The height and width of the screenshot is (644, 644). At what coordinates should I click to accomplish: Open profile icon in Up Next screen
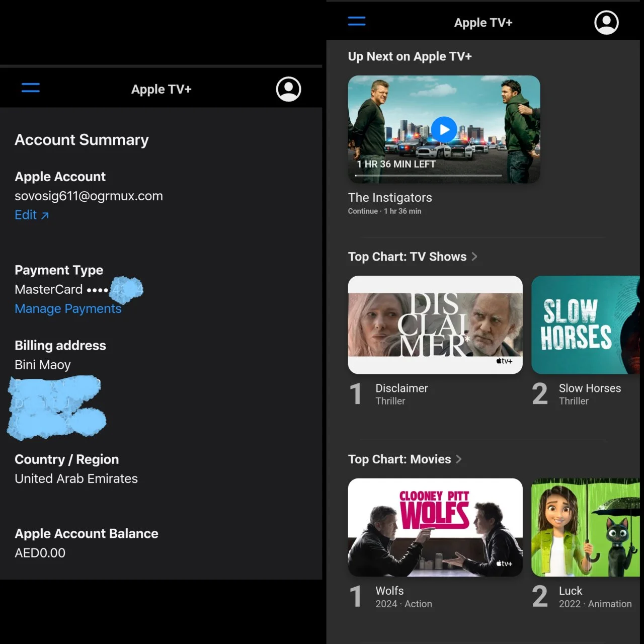click(x=606, y=22)
